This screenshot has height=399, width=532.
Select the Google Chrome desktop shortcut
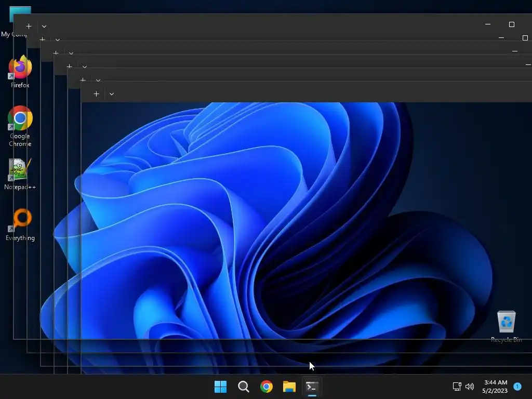pos(20,126)
